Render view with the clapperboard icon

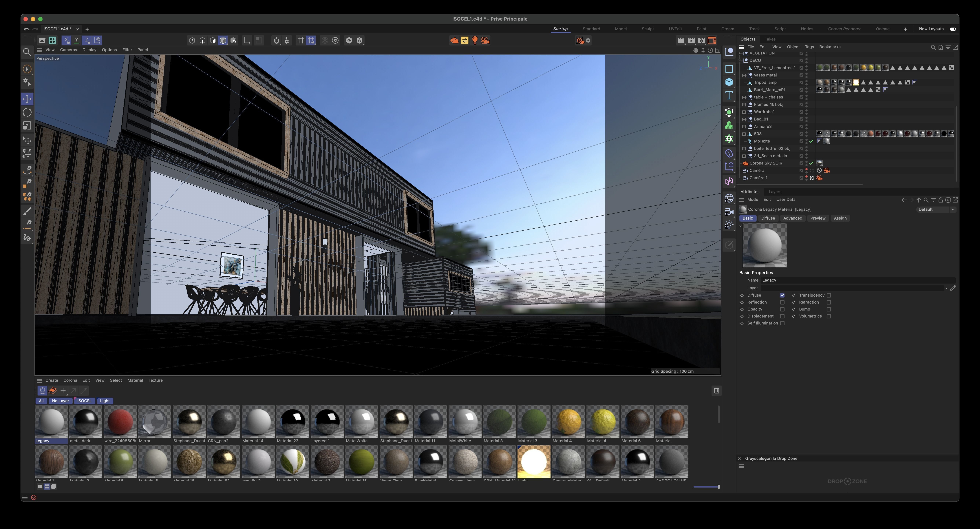click(681, 40)
